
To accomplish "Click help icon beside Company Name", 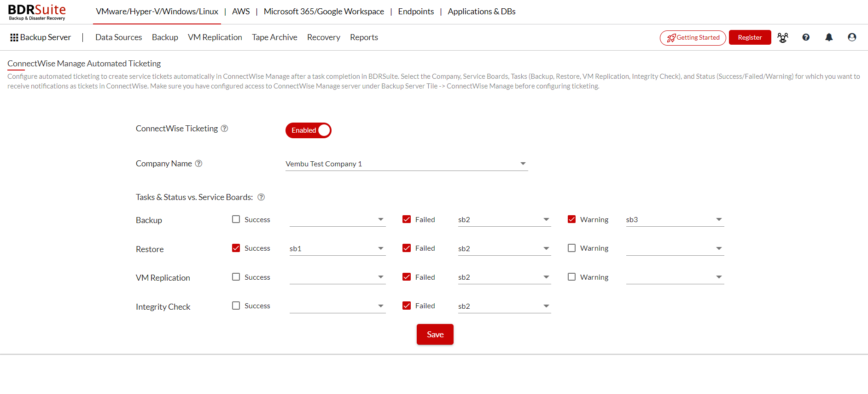I will (198, 164).
